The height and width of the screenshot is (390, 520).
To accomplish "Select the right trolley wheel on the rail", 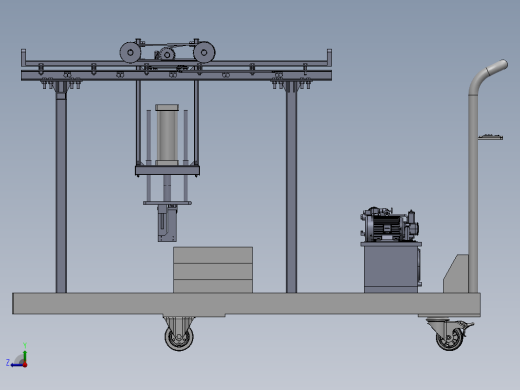I will click(204, 52).
